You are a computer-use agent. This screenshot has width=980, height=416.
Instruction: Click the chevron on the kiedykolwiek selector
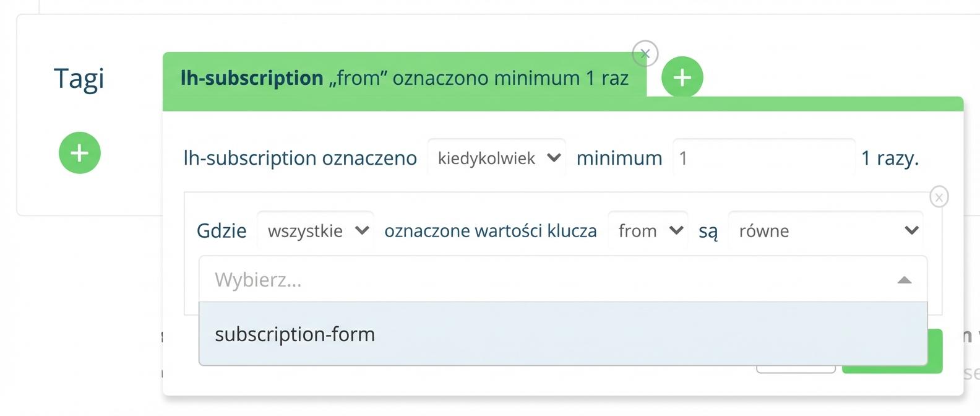tap(554, 158)
